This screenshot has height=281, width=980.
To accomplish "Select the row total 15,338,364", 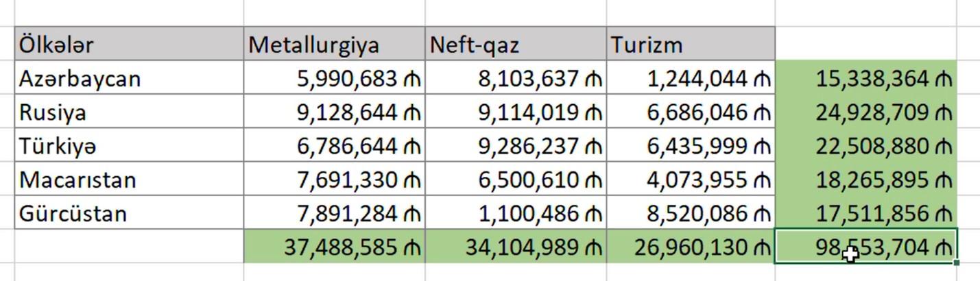I will pos(866,78).
